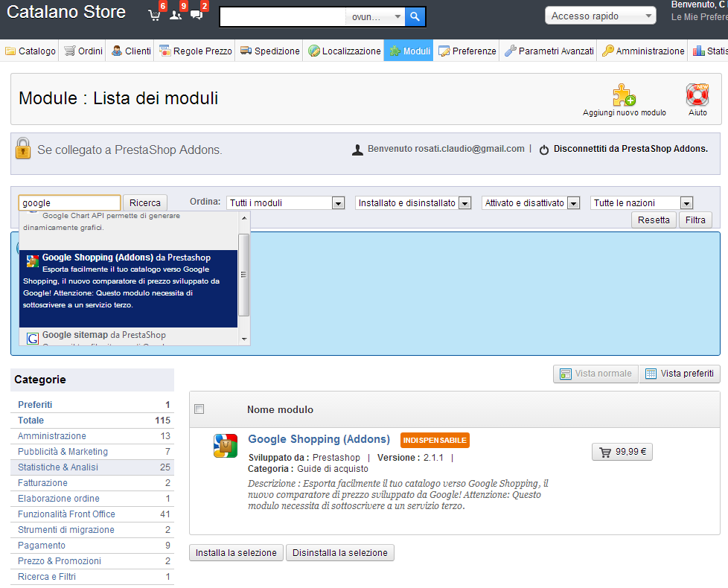Open Attivato e disattivato dropdown
728x588 pixels.
click(531, 202)
